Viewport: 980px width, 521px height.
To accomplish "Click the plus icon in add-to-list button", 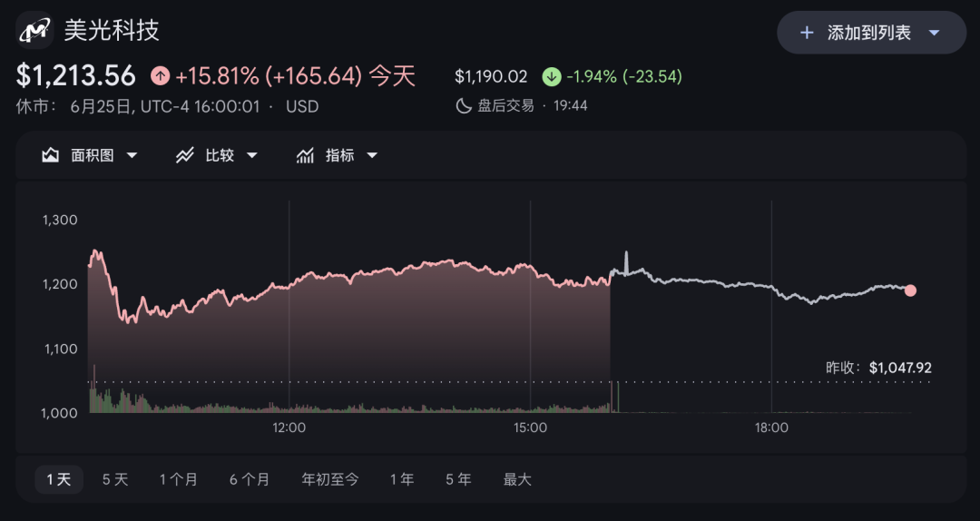I will pyautogui.click(x=807, y=33).
